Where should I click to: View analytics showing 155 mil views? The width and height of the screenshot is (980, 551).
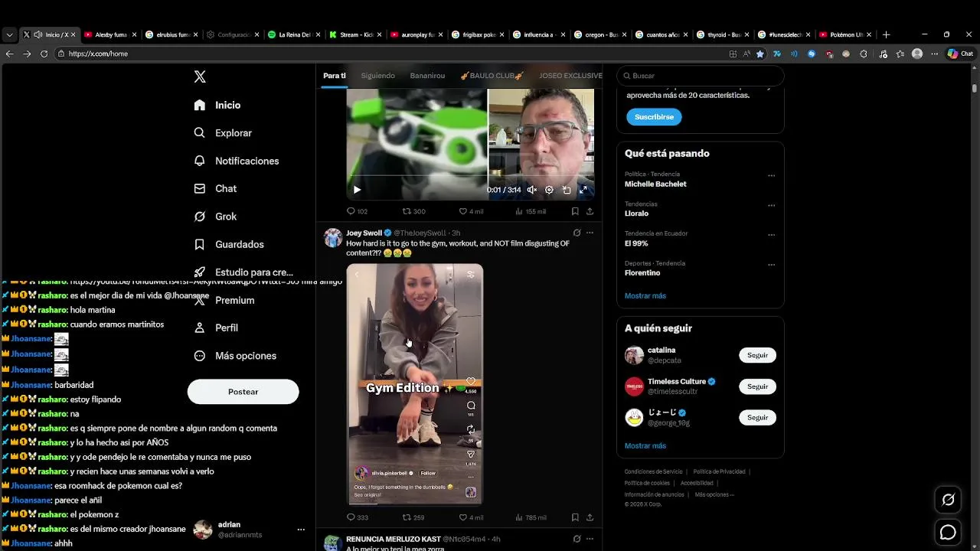530,211
